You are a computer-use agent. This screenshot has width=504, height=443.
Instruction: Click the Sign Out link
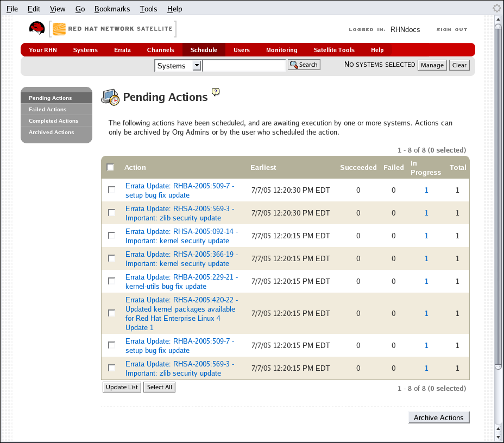coord(452,29)
